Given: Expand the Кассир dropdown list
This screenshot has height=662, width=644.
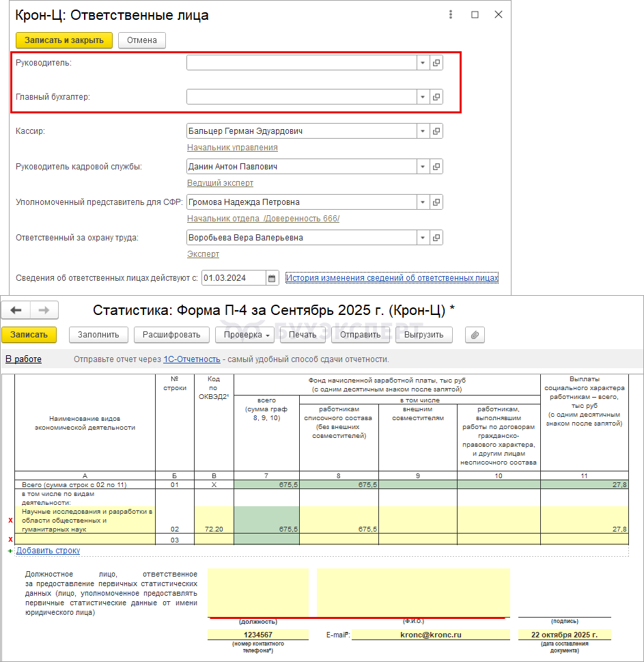Looking at the screenshot, I should click(423, 131).
